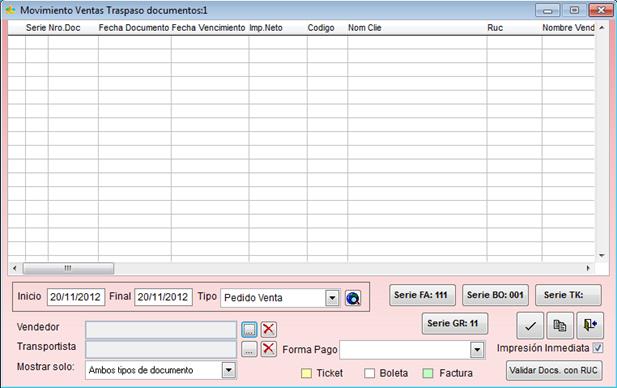Click the globe search icon beside Tipo

click(353, 298)
